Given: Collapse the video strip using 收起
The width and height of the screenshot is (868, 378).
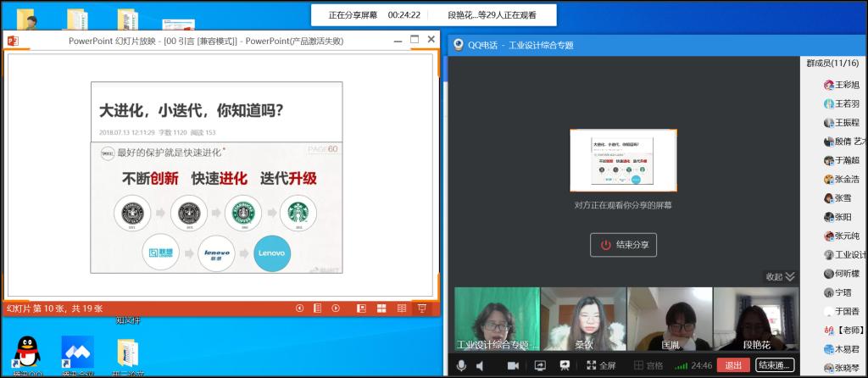Looking at the screenshot, I should [780, 276].
